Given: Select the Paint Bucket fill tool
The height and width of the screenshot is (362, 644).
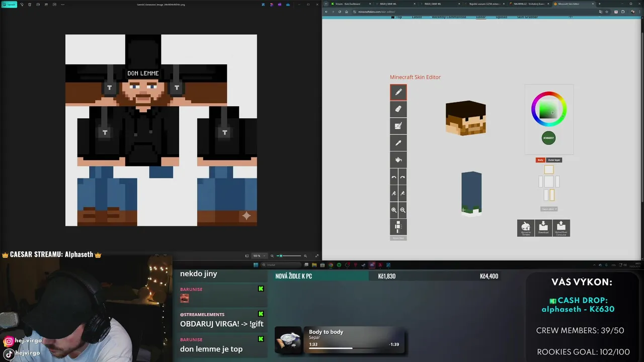Looking at the screenshot, I should click(398, 160).
